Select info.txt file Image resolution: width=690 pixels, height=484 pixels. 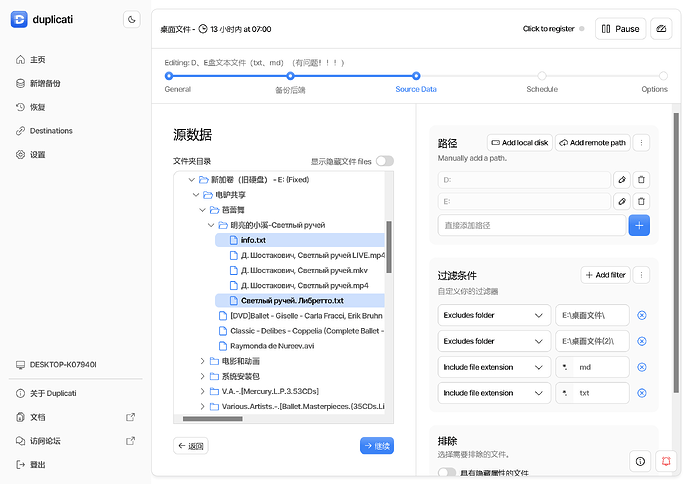(x=300, y=240)
